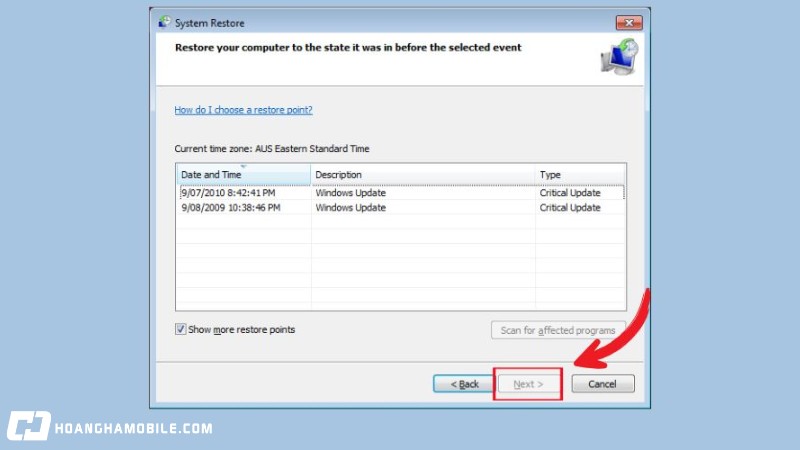Select restore point dated 9/08/2009 10:38:46 PM
Screen dimensions: 800x450
click(401, 208)
